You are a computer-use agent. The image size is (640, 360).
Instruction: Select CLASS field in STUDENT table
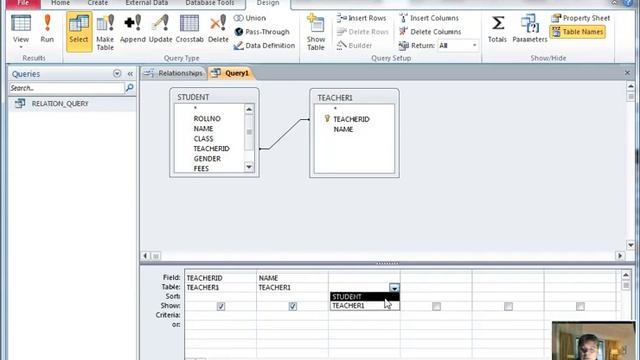click(203, 138)
